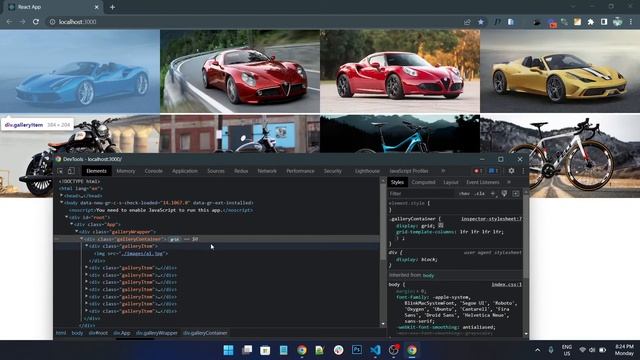Click the red Alfa Romeo 8C car image
Image resolution: width=640 pixels, height=360 pixels.
[240, 71]
